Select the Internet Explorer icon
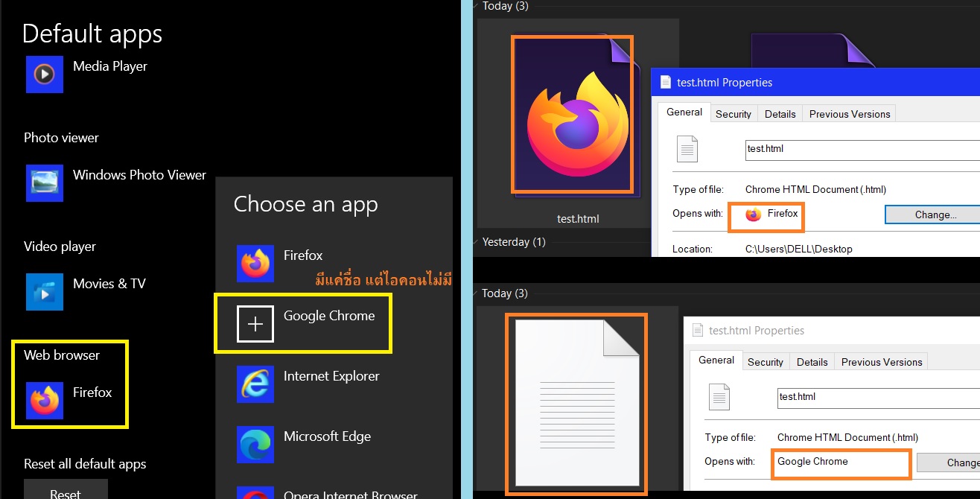980x499 pixels. click(x=255, y=384)
